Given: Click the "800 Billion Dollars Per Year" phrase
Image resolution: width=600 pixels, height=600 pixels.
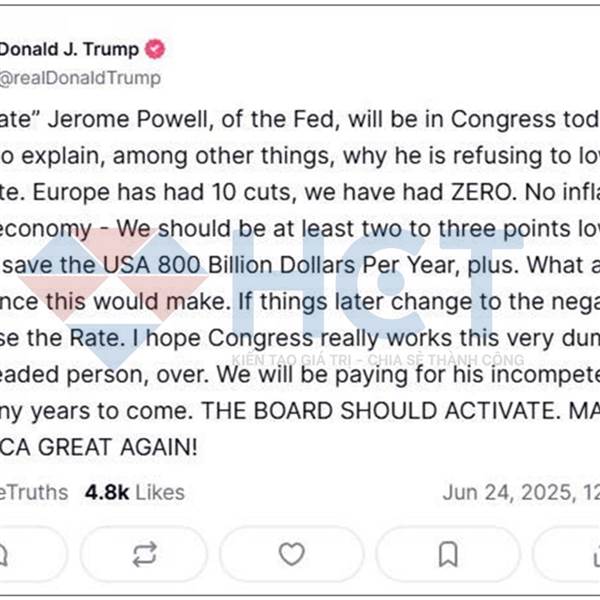Looking at the screenshot, I should (308, 265).
